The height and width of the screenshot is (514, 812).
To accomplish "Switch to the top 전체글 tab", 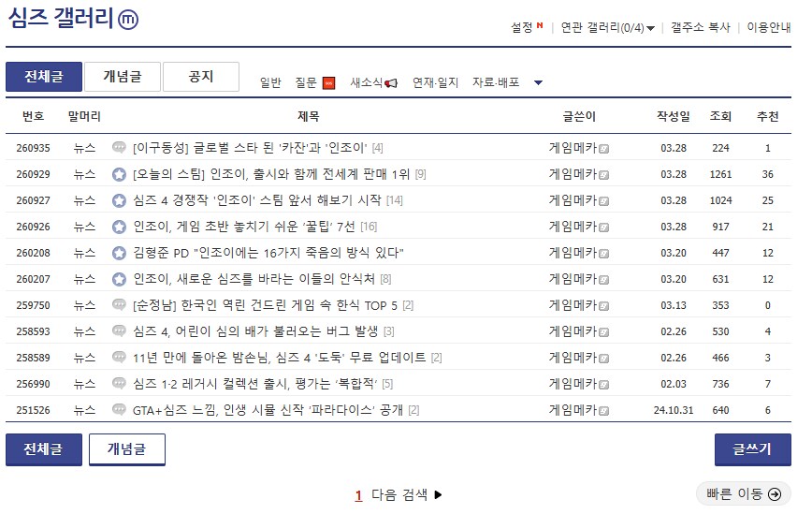I will pyautogui.click(x=44, y=77).
